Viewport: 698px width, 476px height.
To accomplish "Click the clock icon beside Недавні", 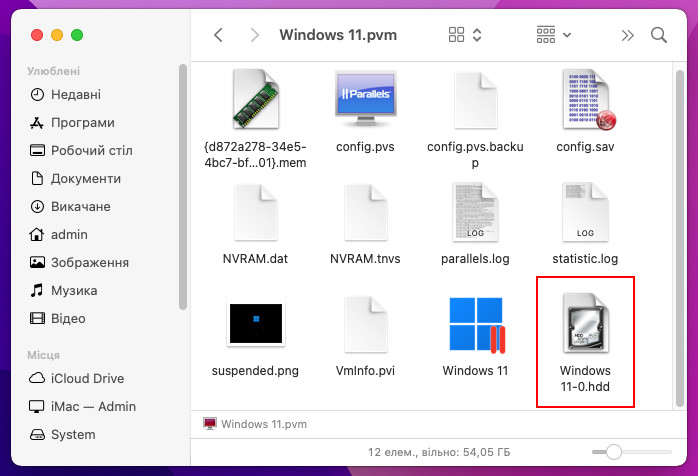I will (x=37, y=94).
